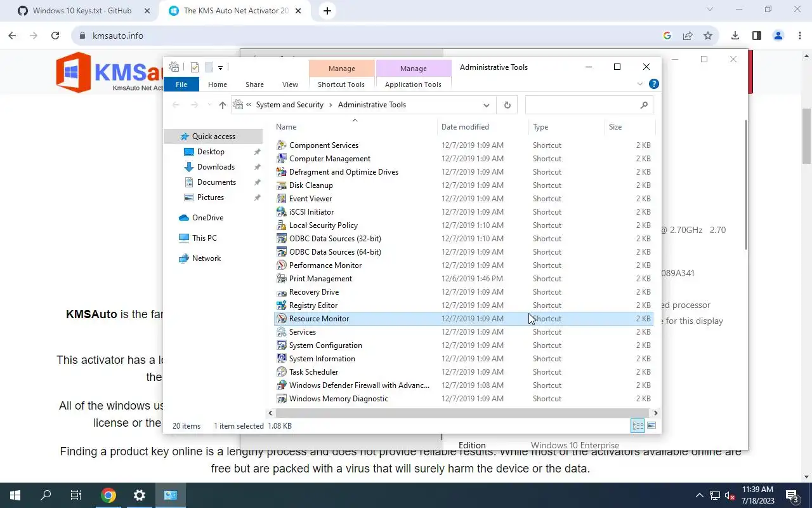Go up one folder level
This screenshot has width=812, height=508.
point(222,105)
